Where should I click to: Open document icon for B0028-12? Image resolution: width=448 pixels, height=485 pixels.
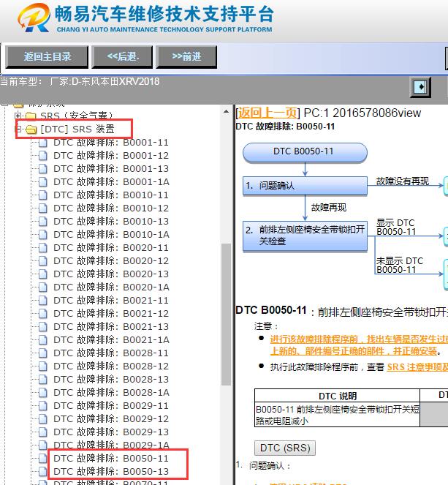pyautogui.click(x=43, y=366)
